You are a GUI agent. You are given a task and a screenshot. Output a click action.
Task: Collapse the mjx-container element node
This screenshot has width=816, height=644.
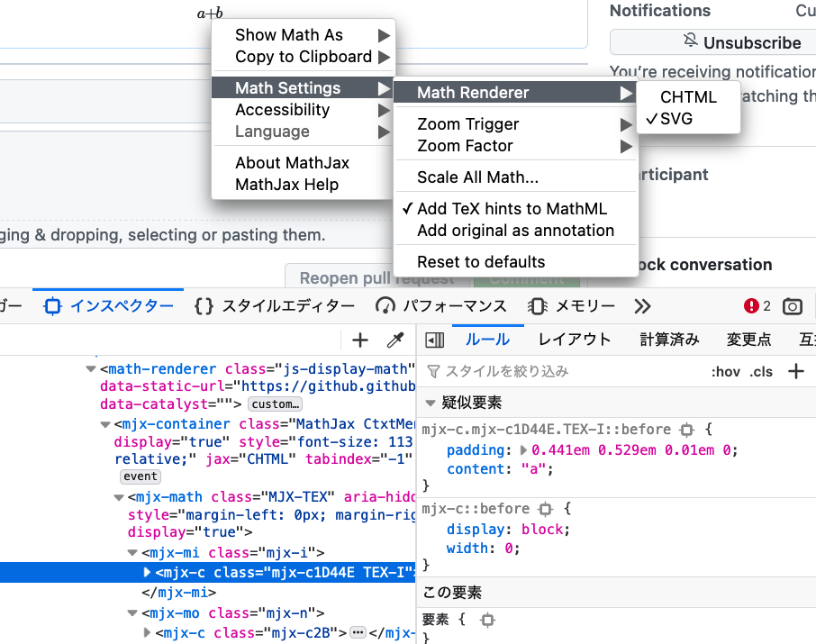[x=105, y=424]
